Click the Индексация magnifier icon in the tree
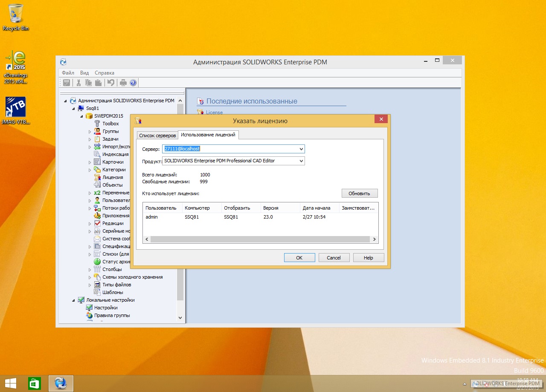546x392 pixels. tap(97, 154)
